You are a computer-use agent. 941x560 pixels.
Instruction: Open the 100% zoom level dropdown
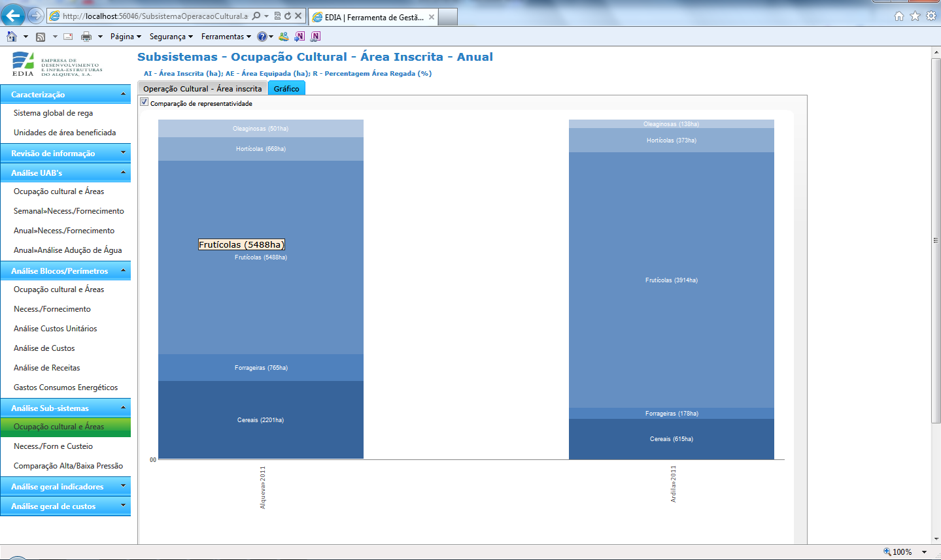[x=925, y=552]
